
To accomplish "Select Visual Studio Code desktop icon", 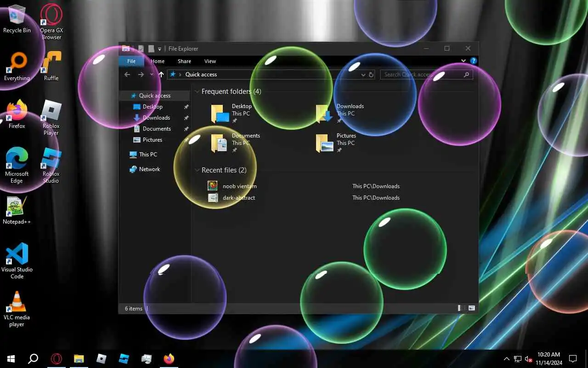I will [x=17, y=261].
